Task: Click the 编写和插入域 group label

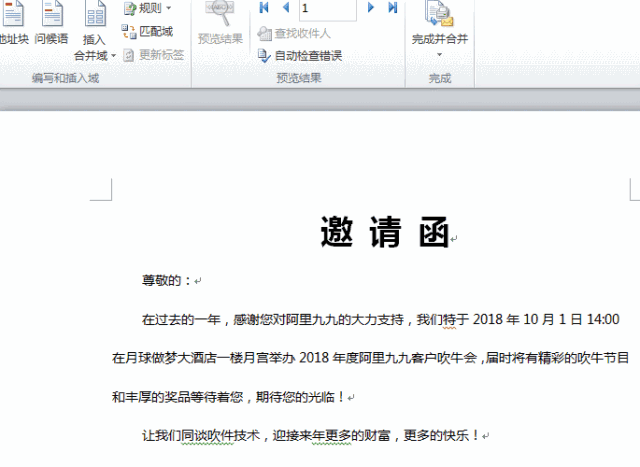Action: pos(65,78)
